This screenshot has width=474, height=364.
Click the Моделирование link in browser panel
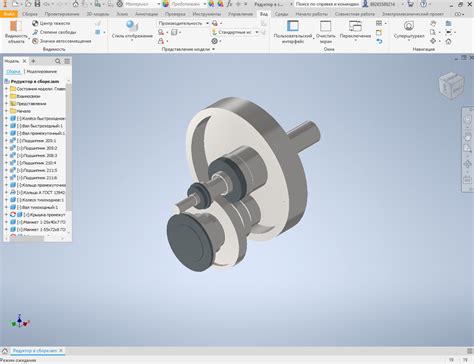pyautogui.click(x=42, y=71)
